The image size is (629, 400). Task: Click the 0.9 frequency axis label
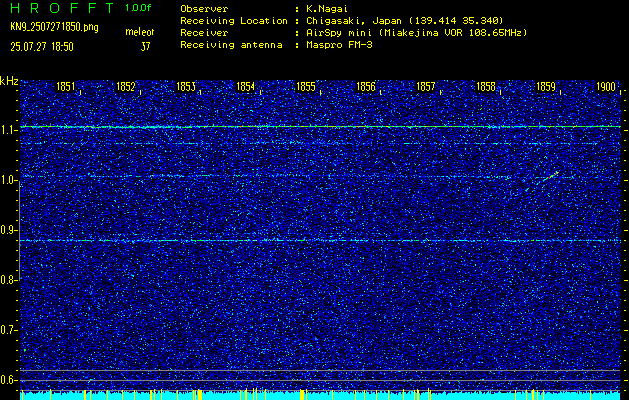[7, 230]
